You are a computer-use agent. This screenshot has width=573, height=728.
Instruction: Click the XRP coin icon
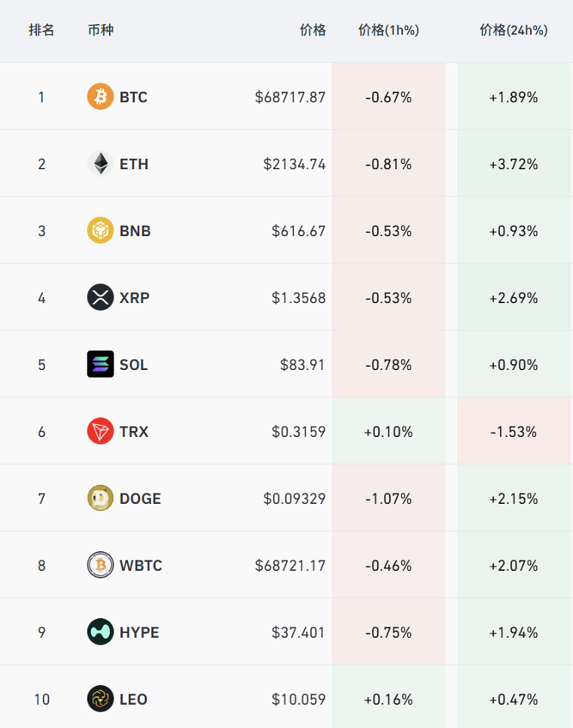pos(101,298)
